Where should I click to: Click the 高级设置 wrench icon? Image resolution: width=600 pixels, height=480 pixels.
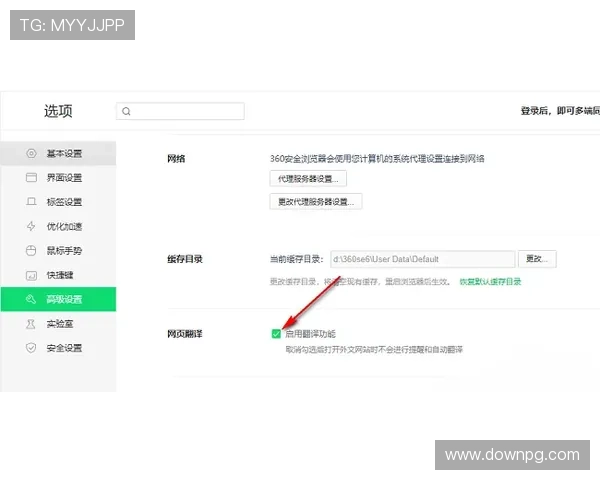coord(31,299)
